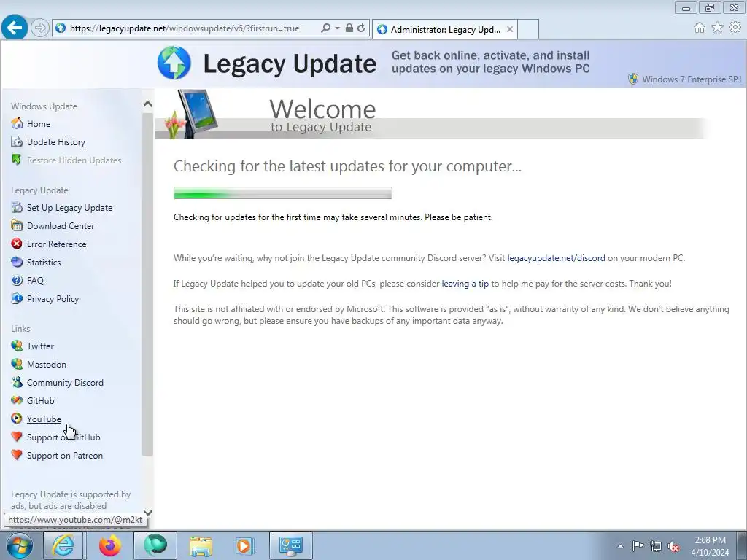
Task: Open Download Center link
Action: 61,226
